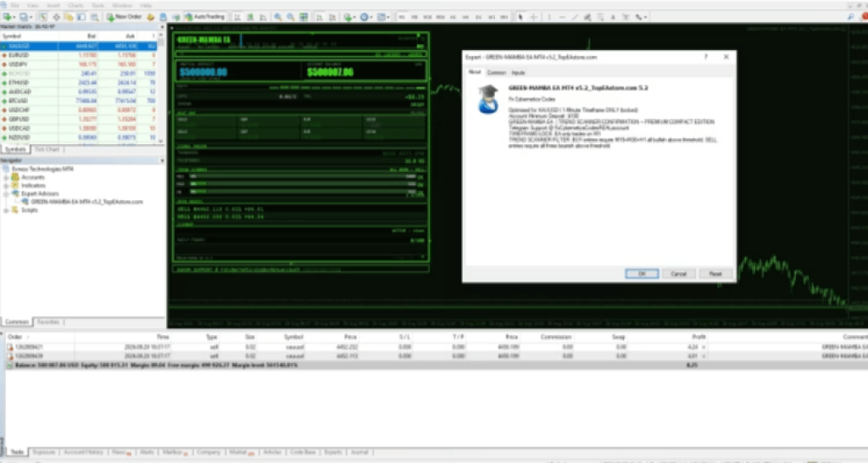Viewport: 868px width, 463px height.
Task: Select XAUUSD row in Market Watch
Action: point(79,46)
